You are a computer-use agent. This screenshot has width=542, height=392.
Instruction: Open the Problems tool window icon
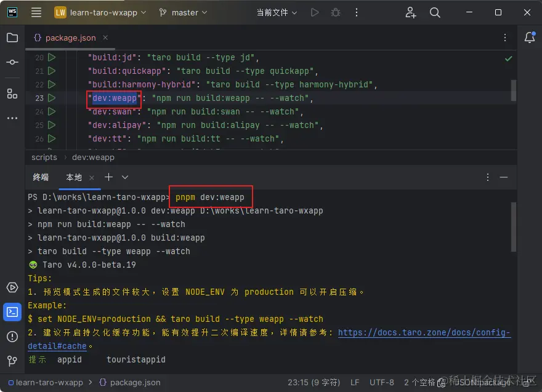(12, 337)
